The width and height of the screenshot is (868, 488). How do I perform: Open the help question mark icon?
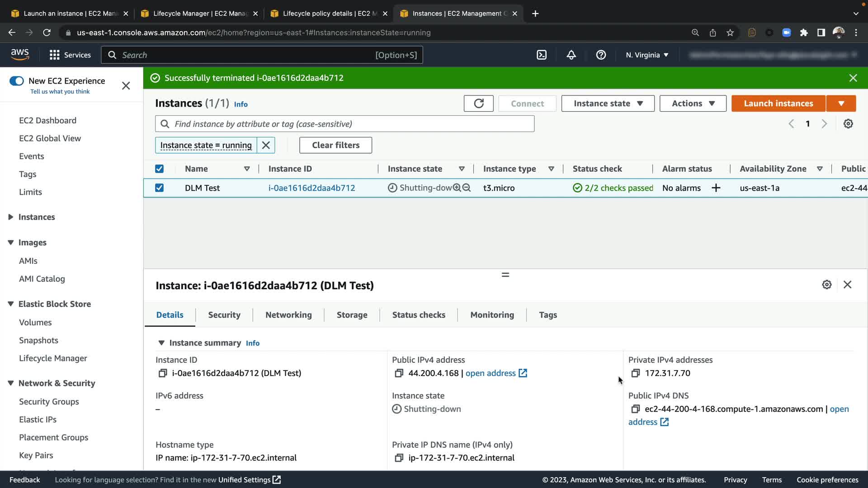click(601, 55)
